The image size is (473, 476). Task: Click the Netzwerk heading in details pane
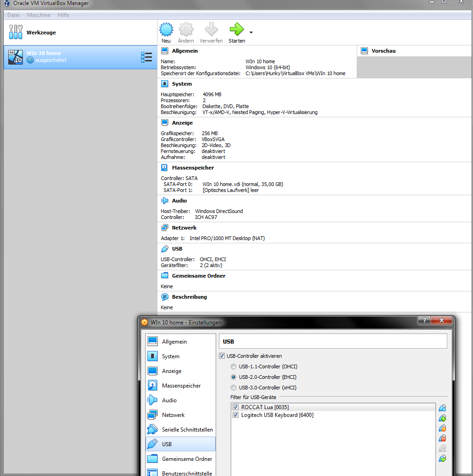point(184,228)
